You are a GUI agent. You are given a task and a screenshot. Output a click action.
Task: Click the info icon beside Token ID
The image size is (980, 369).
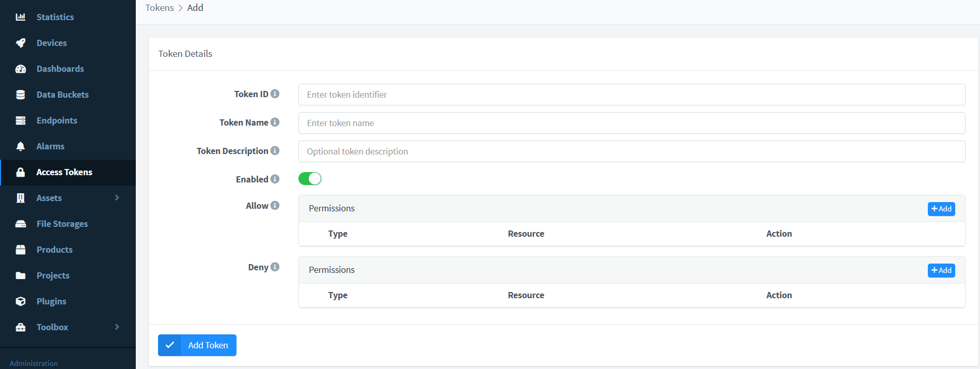[x=275, y=94]
